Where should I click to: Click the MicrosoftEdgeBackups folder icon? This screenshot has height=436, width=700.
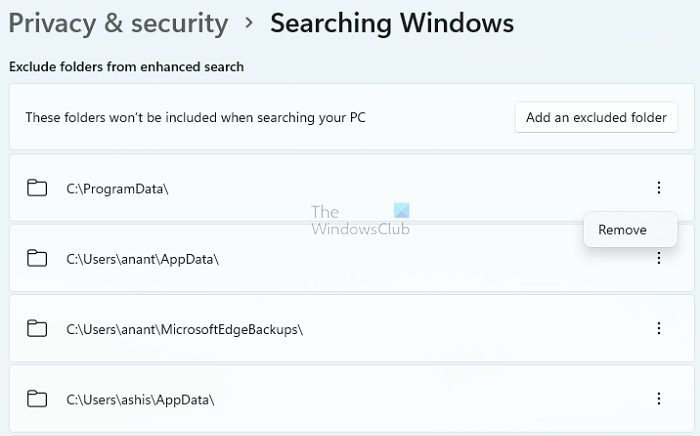[37, 328]
